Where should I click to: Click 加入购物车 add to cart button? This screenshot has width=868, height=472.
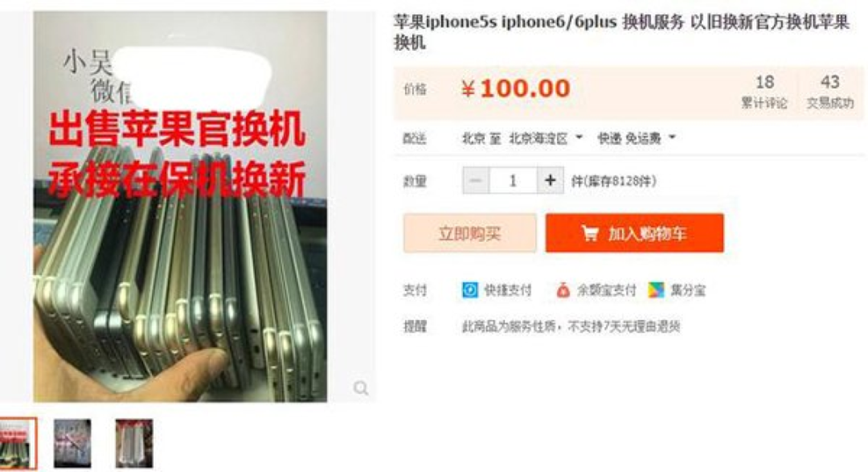click(634, 233)
